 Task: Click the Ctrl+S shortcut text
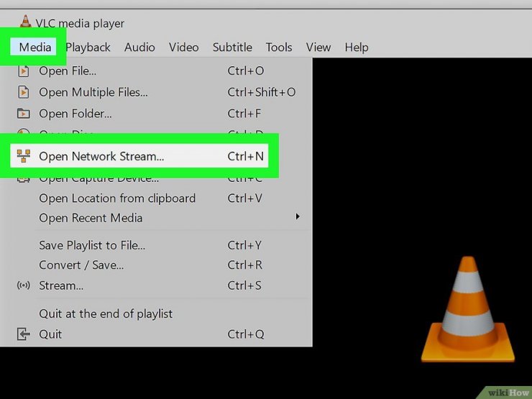click(x=244, y=285)
